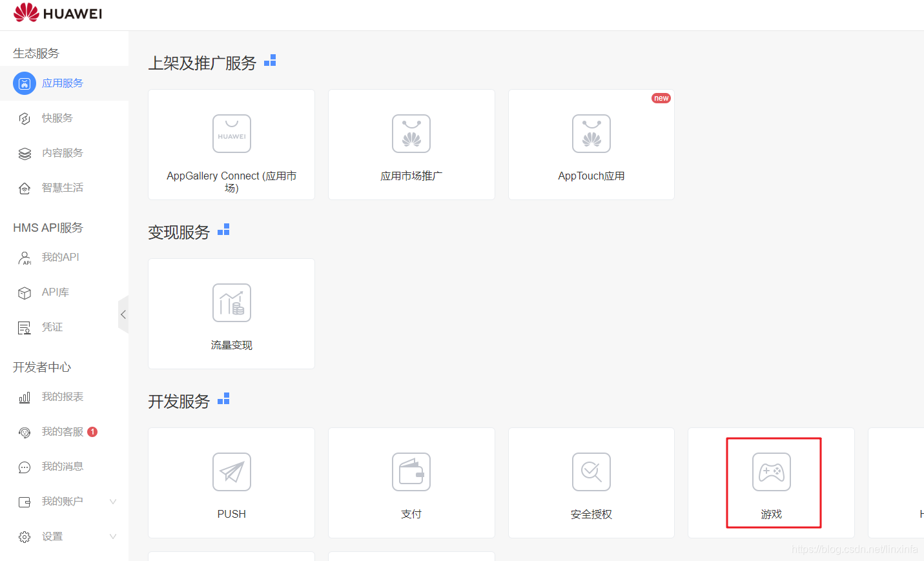This screenshot has width=924, height=561.
Task: Click the 变现服务 heading text
Action: click(x=179, y=232)
